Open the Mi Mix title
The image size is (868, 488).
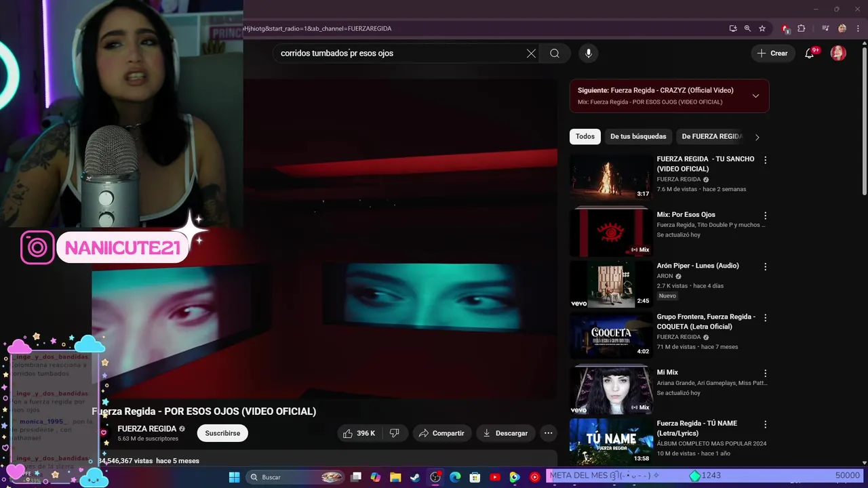tap(667, 372)
